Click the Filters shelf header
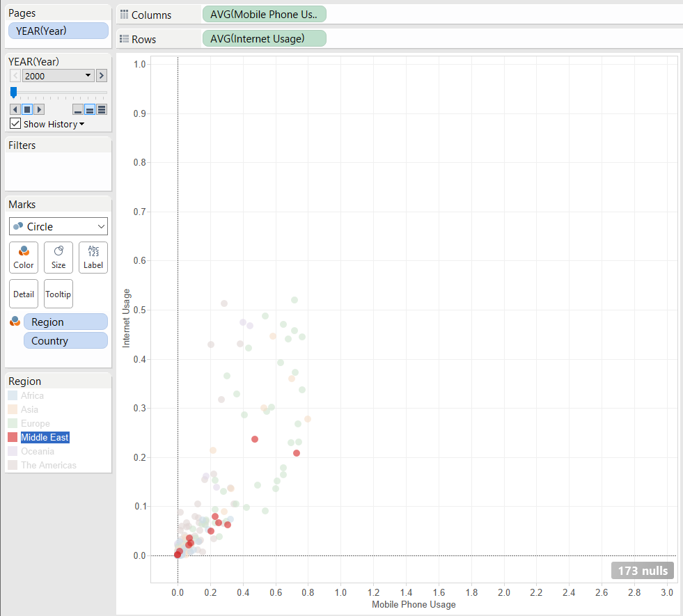The width and height of the screenshot is (683, 616). click(x=22, y=145)
